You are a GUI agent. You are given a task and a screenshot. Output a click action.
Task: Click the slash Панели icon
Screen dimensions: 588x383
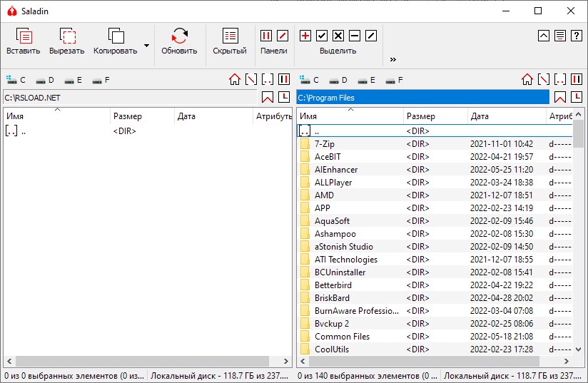tap(283, 36)
